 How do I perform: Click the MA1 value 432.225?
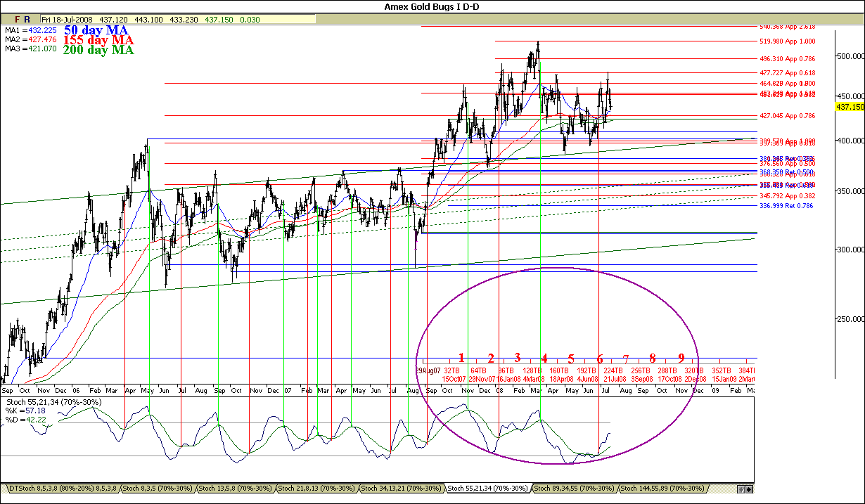43,31
